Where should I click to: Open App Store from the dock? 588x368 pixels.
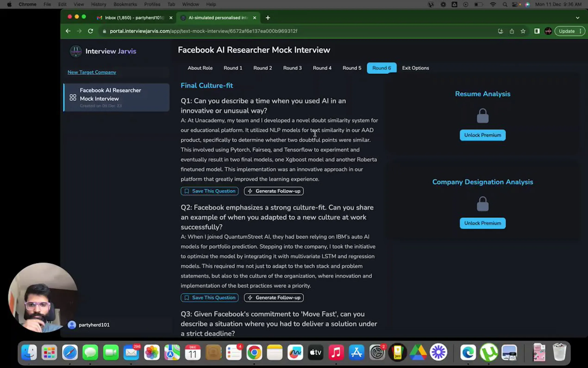(x=356, y=352)
